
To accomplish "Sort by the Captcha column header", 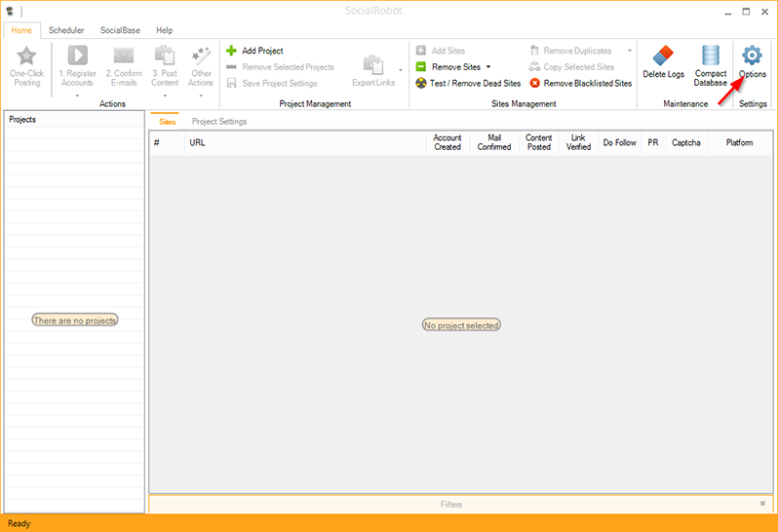I will tap(686, 143).
